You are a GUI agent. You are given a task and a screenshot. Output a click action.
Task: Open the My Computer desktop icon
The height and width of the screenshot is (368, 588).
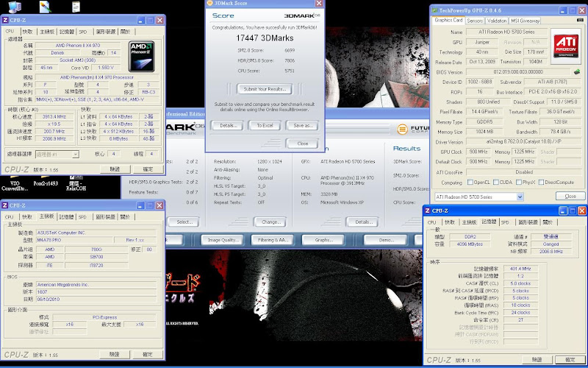pos(14,7)
